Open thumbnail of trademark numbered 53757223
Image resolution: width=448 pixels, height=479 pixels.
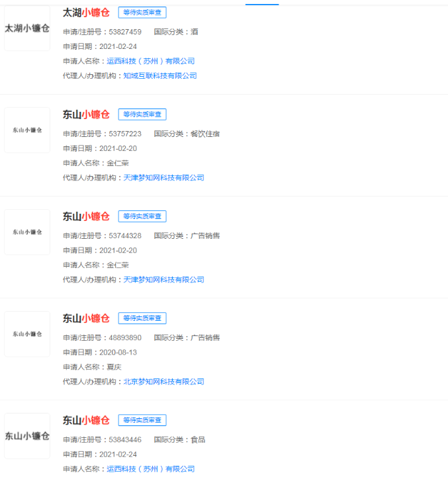tap(27, 130)
